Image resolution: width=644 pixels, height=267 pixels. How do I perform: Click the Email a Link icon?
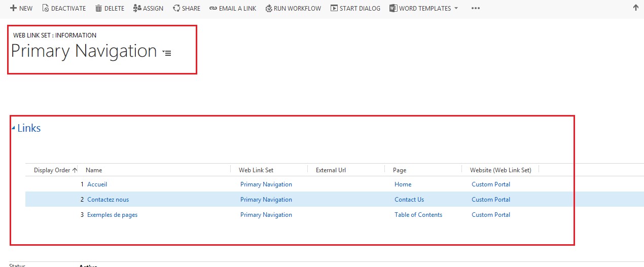[x=213, y=8]
